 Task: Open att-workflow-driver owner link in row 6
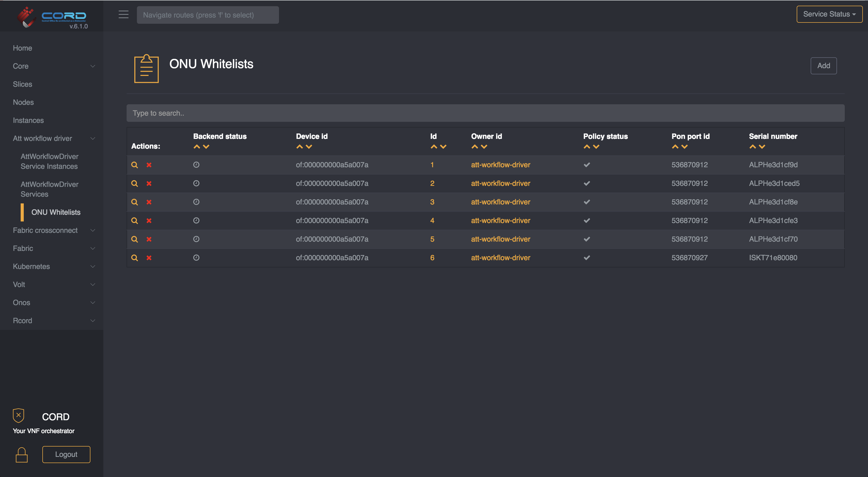click(x=500, y=258)
